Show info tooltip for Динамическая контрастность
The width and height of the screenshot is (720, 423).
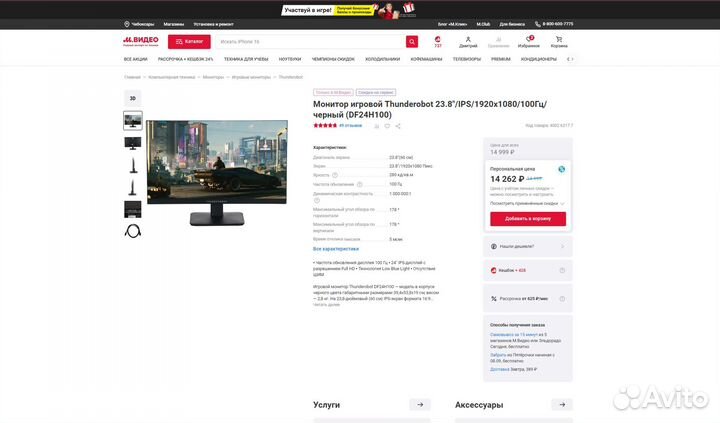coord(316,200)
